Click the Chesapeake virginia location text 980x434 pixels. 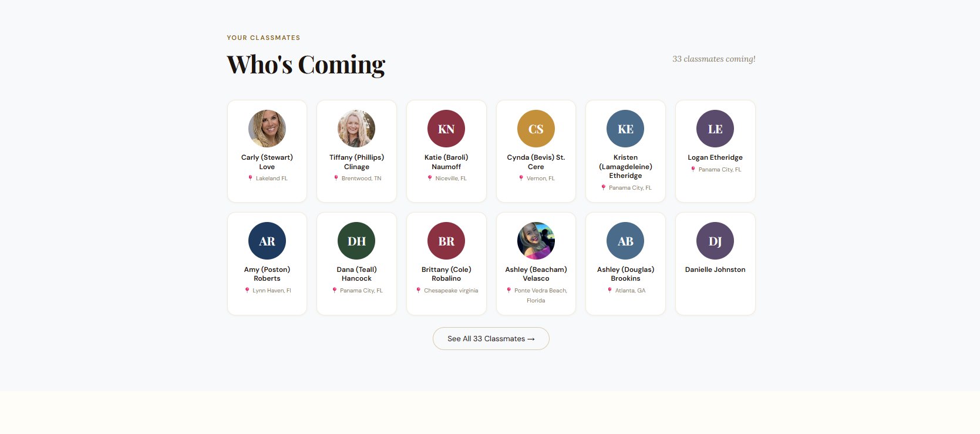pyautogui.click(x=451, y=291)
